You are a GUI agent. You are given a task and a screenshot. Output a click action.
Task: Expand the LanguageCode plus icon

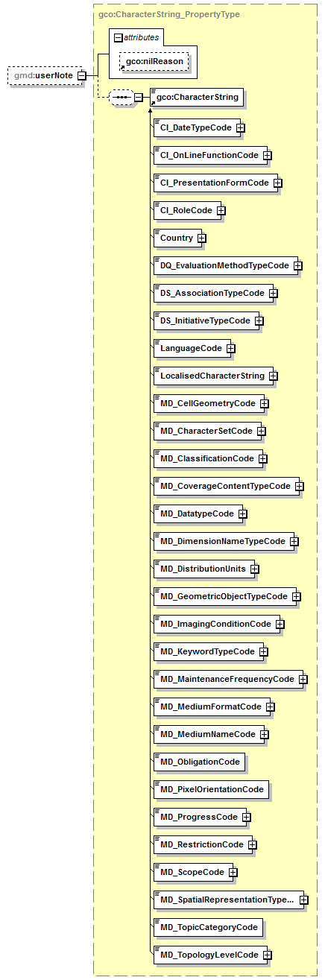click(230, 348)
